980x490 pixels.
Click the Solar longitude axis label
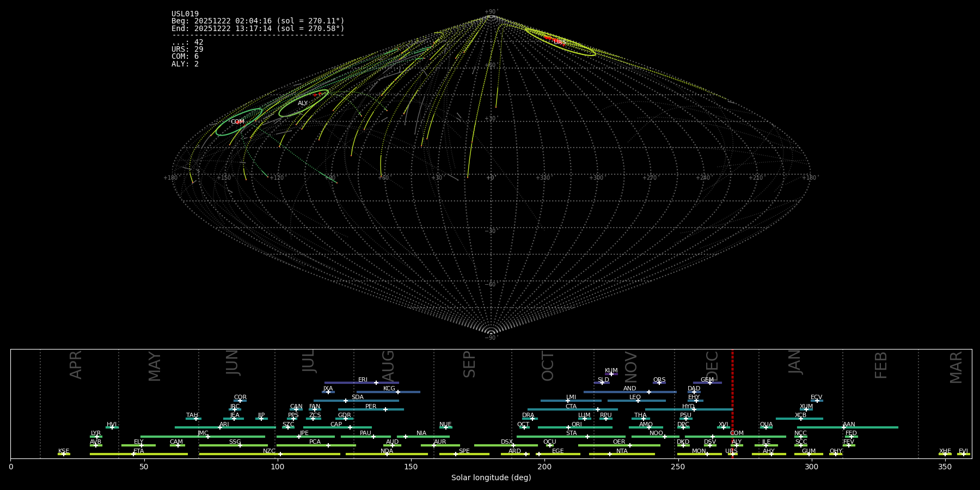coord(491,478)
